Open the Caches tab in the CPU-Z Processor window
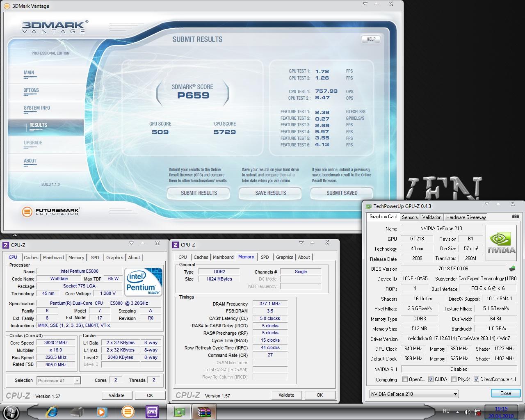This screenshot has height=420, width=525. coord(31,258)
